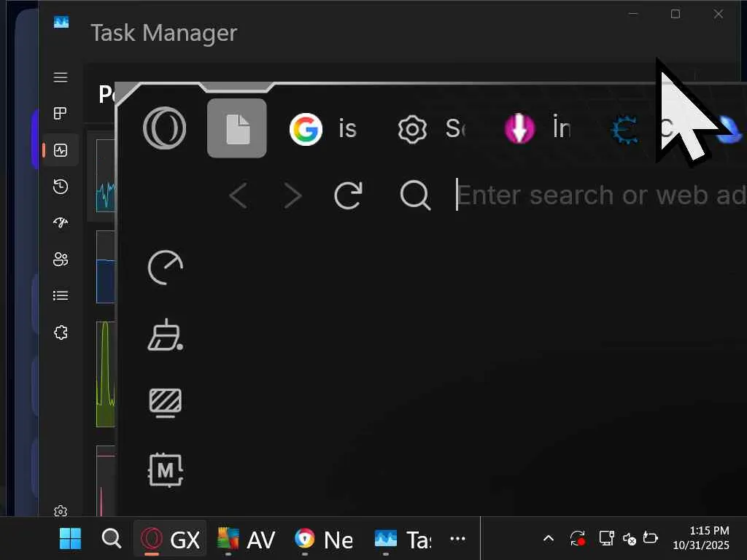This screenshot has width=747, height=560.
Task: Open GX Control speedometer panel
Action: click(166, 268)
